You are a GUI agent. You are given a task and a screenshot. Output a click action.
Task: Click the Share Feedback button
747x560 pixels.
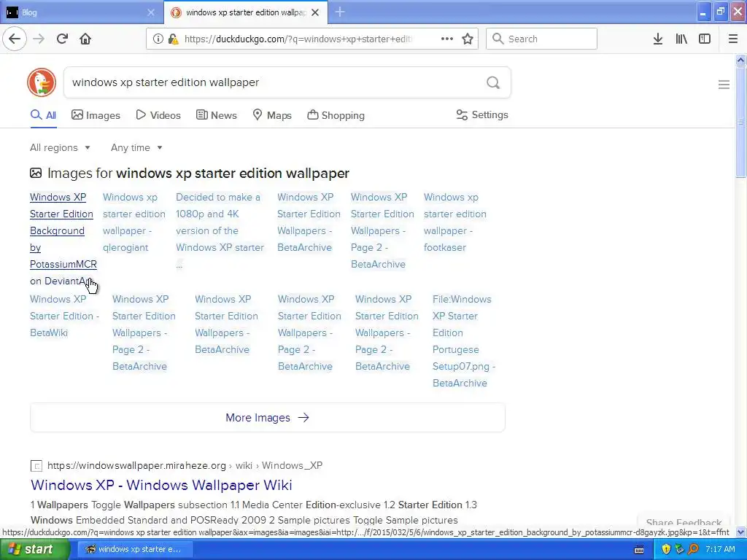684,522
